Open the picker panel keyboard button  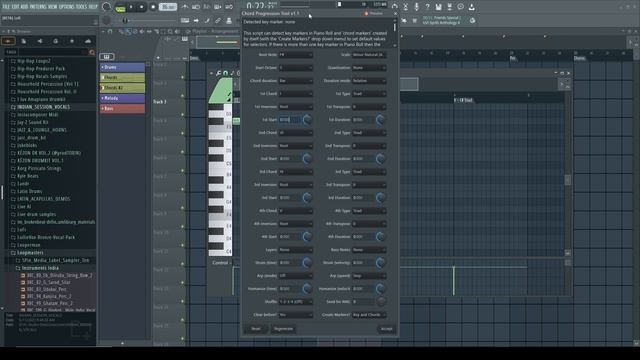click(x=107, y=57)
